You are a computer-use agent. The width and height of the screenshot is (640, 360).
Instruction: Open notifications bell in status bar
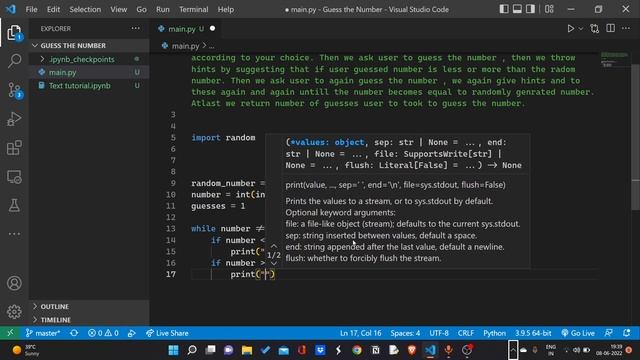(627, 333)
